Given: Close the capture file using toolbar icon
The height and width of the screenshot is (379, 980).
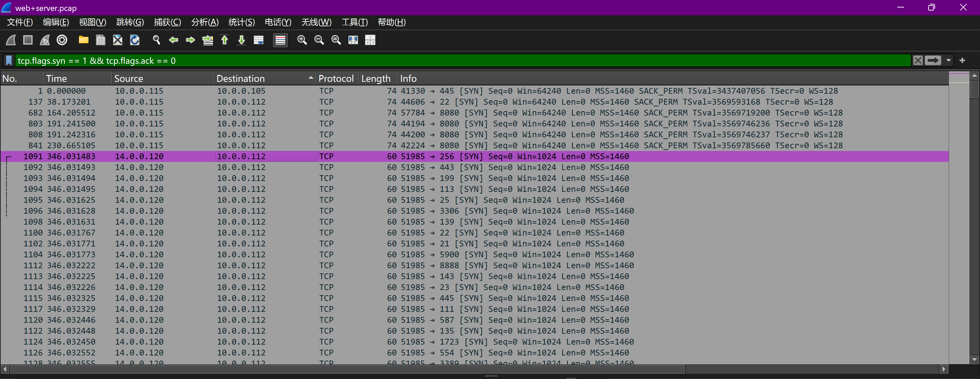Looking at the screenshot, I should point(117,40).
